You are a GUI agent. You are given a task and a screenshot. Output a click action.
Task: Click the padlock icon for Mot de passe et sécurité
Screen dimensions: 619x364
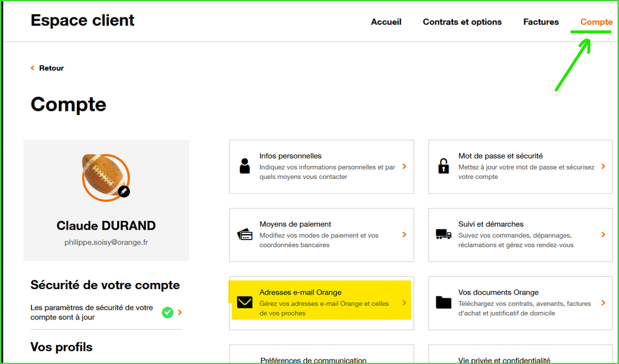[x=443, y=166]
